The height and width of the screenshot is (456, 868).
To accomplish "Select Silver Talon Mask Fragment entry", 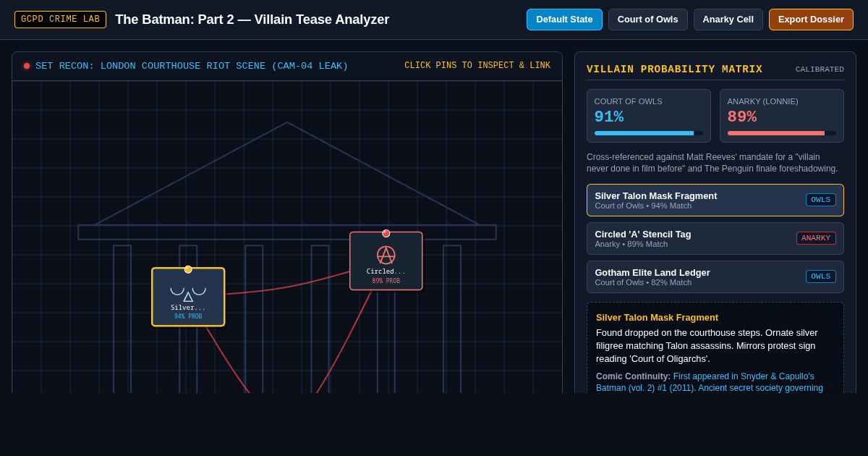I will click(x=715, y=200).
